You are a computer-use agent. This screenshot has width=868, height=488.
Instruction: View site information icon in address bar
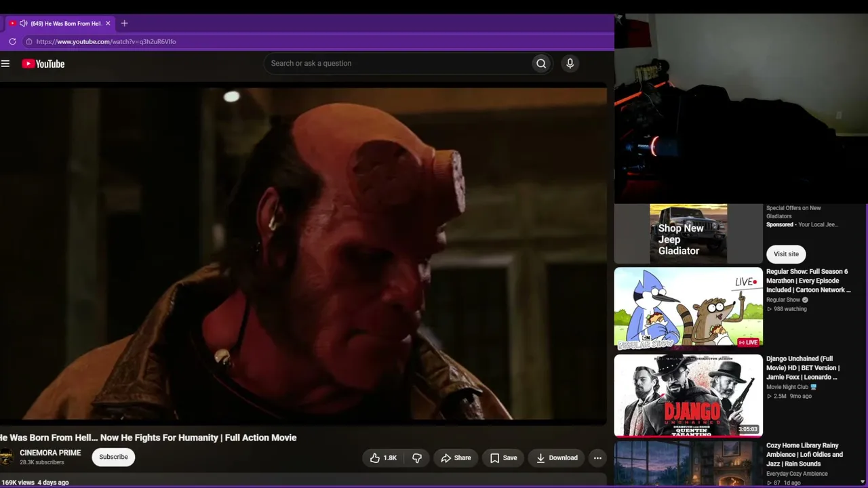click(x=28, y=41)
